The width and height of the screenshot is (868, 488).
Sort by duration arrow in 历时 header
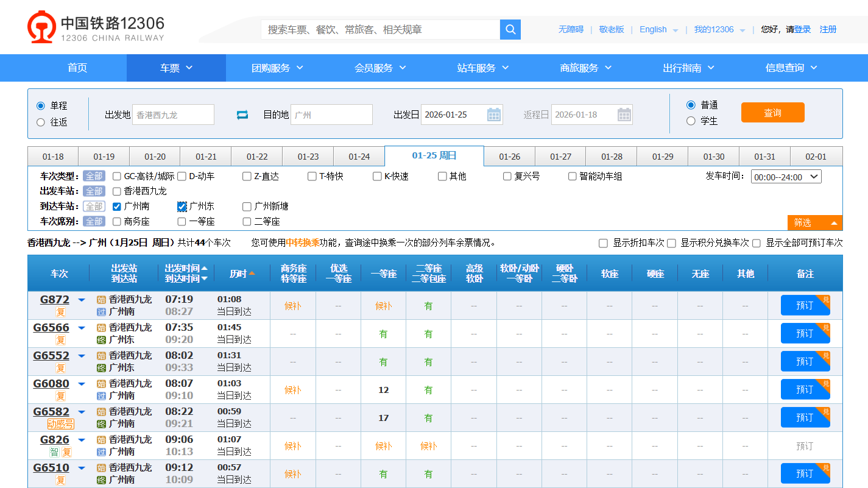(x=252, y=274)
